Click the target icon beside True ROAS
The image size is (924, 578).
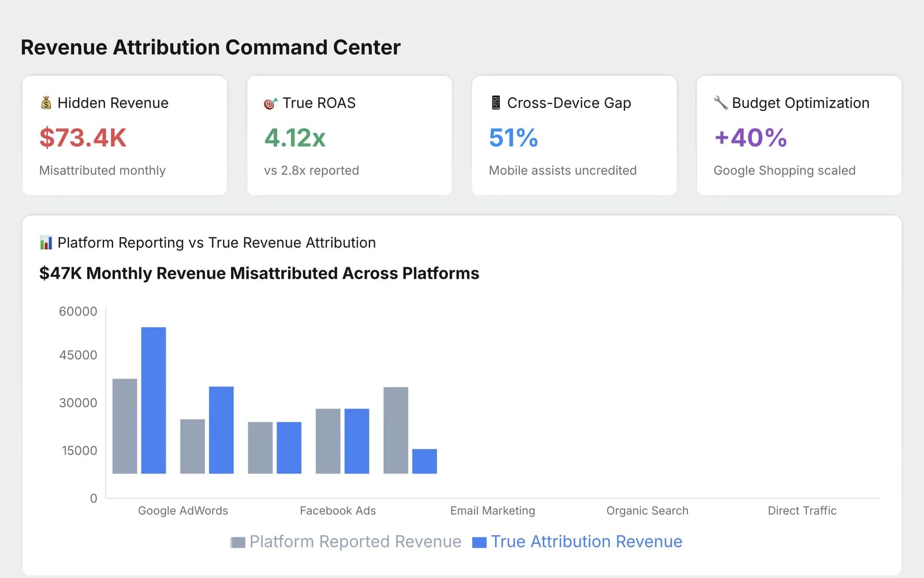pyautogui.click(x=270, y=103)
